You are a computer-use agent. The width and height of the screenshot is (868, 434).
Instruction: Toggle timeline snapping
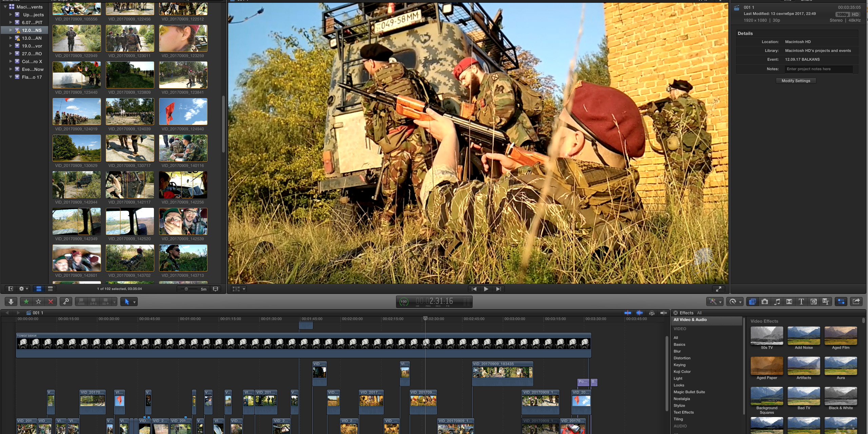664,313
